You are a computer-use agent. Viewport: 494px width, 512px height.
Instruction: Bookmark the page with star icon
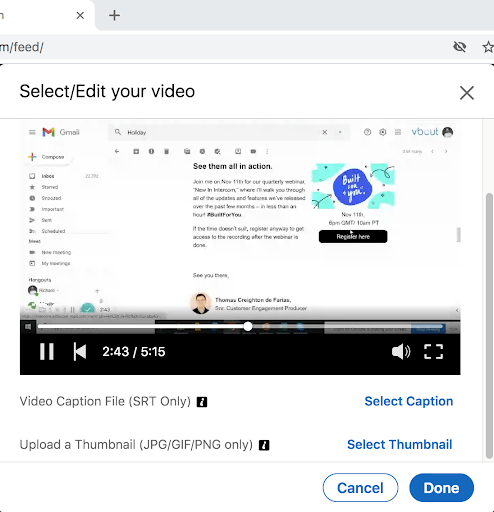[x=489, y=47]
